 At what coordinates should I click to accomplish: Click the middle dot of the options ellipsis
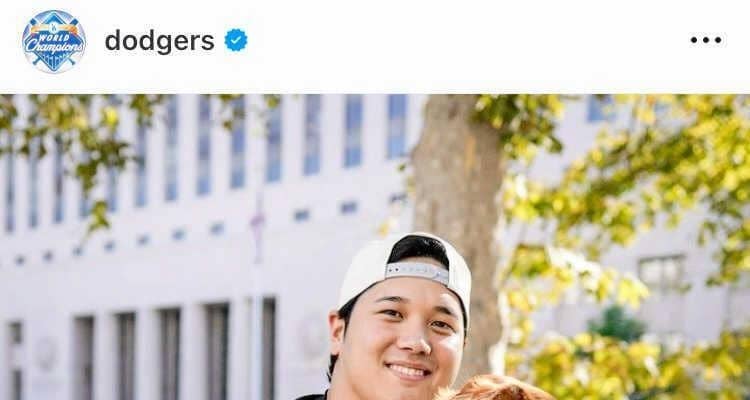coord(706,40)
